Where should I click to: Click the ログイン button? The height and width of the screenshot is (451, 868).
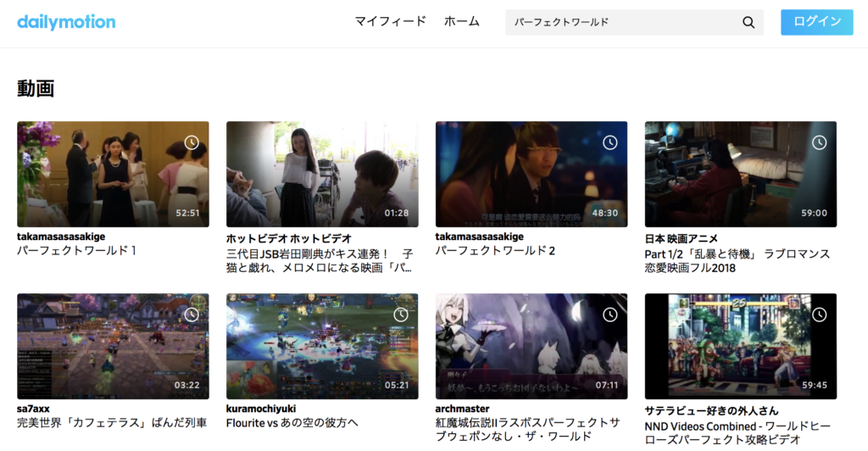[x=817, y=22]
